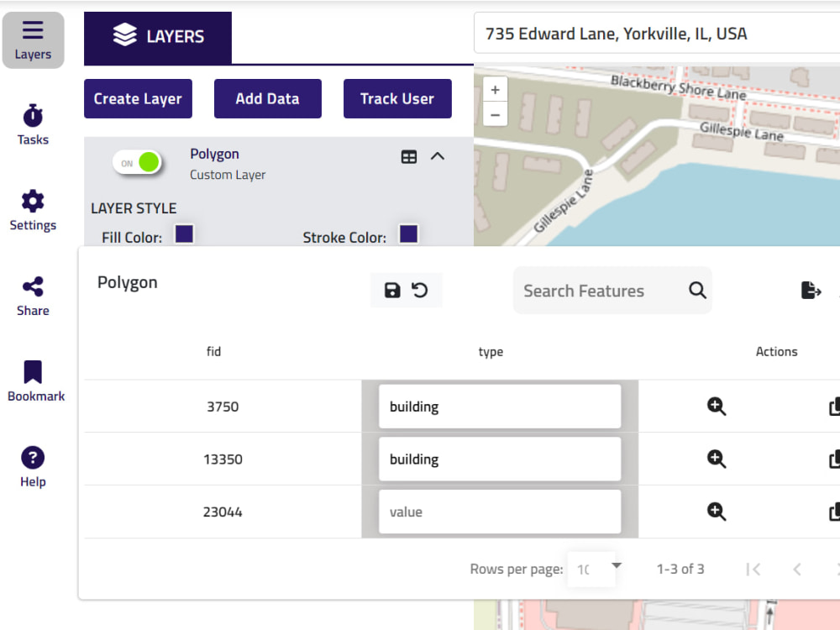
Task: Click the Create Layer button
Action: pyautogui.click(x=139, y=98)
